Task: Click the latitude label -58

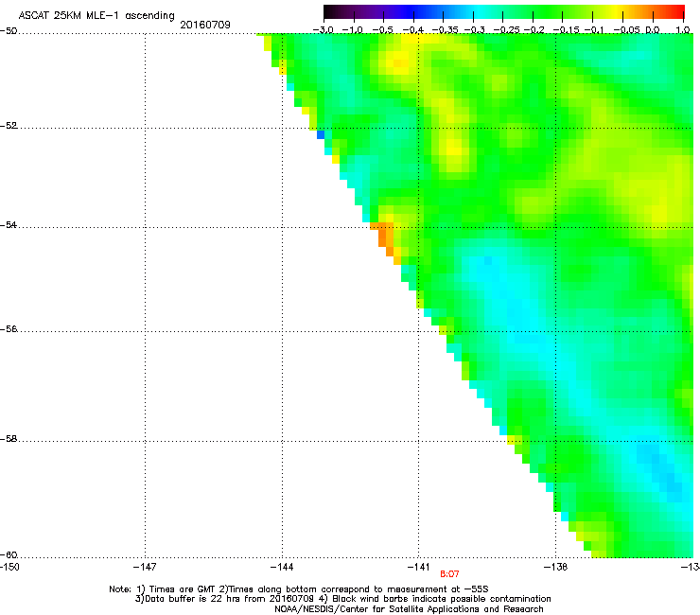Action: coord(9,439)
